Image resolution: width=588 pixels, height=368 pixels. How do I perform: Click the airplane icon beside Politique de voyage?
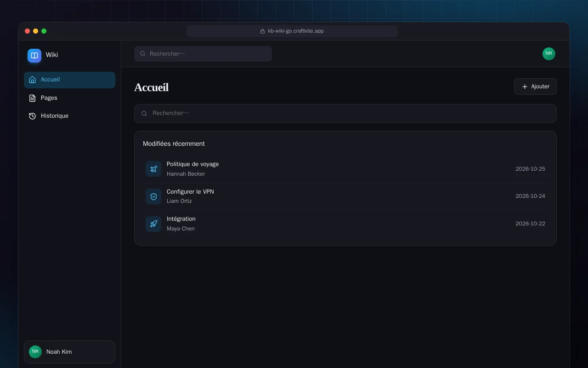[153, 169]
